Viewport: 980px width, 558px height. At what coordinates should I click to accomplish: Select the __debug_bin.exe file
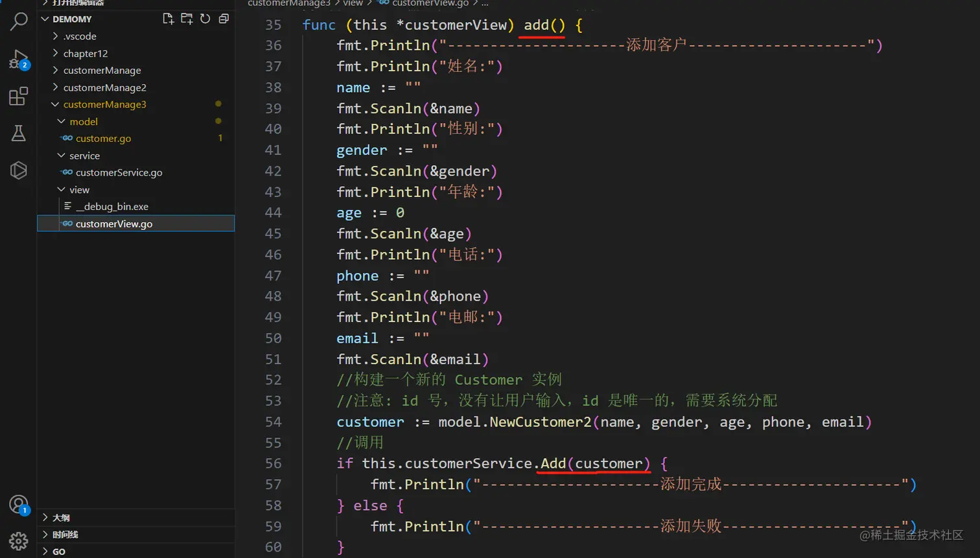pos(112,206)
